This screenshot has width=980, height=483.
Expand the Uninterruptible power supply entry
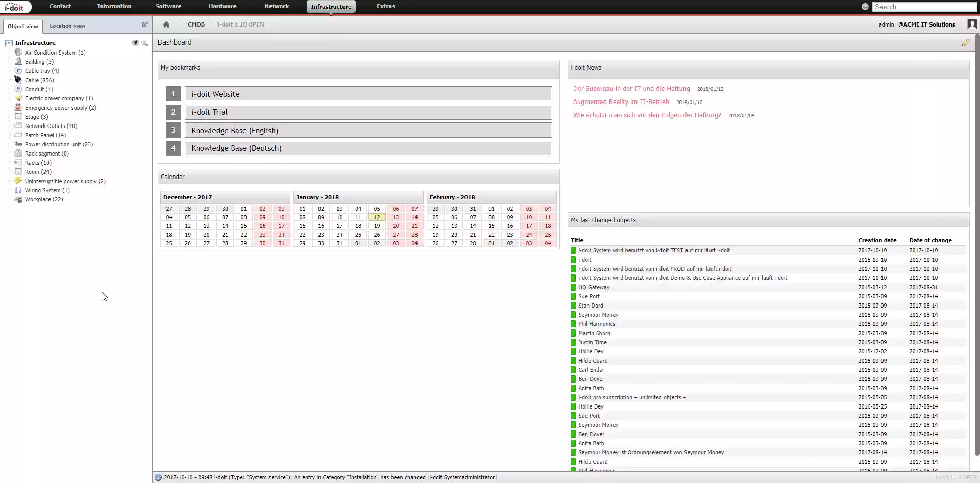(65, 181)
